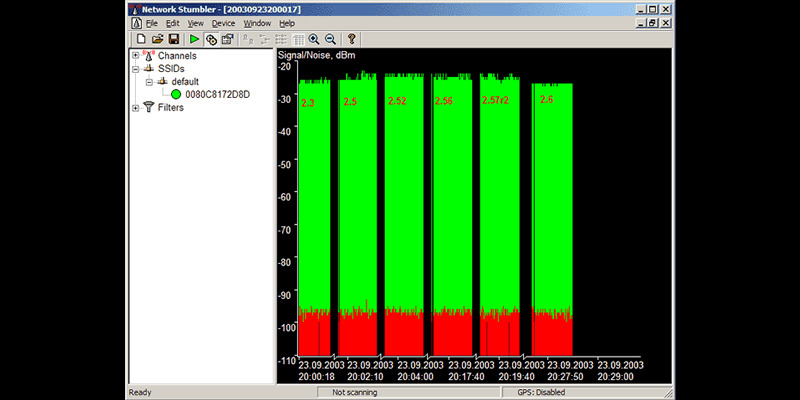Click the New document icon
The image size is (800, 400).
pyautogui.click(x=141, y=39)
